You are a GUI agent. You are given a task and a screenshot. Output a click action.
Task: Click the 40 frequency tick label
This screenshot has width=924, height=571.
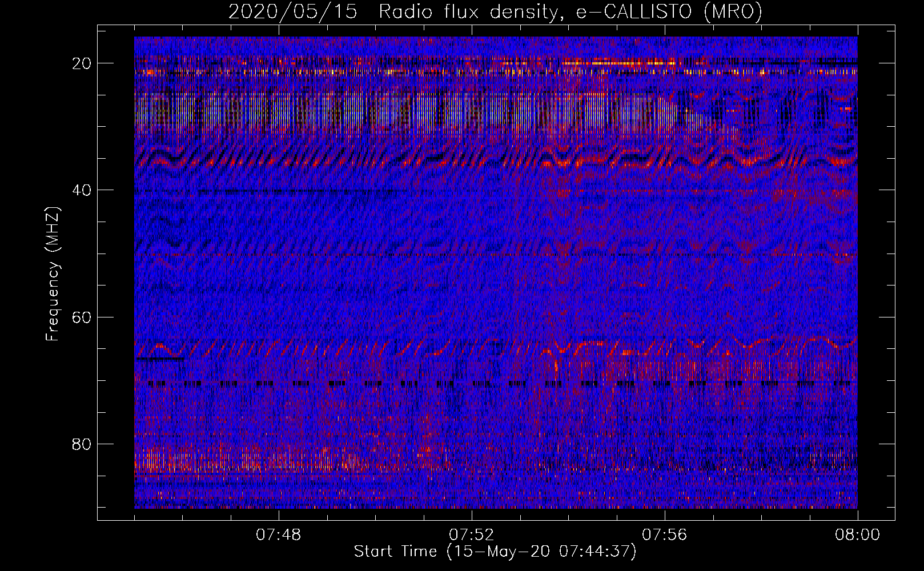pos(82,190)
